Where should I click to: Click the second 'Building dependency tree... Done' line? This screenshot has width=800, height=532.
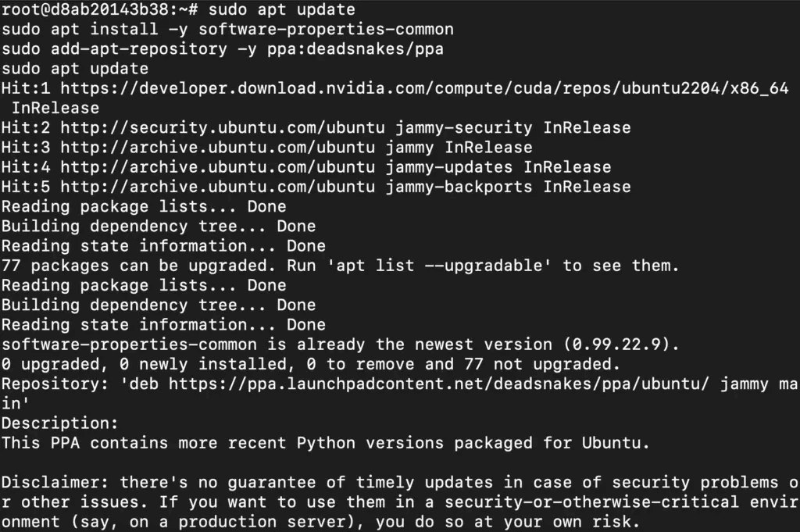pyautogui.click(x=159, y=305)
